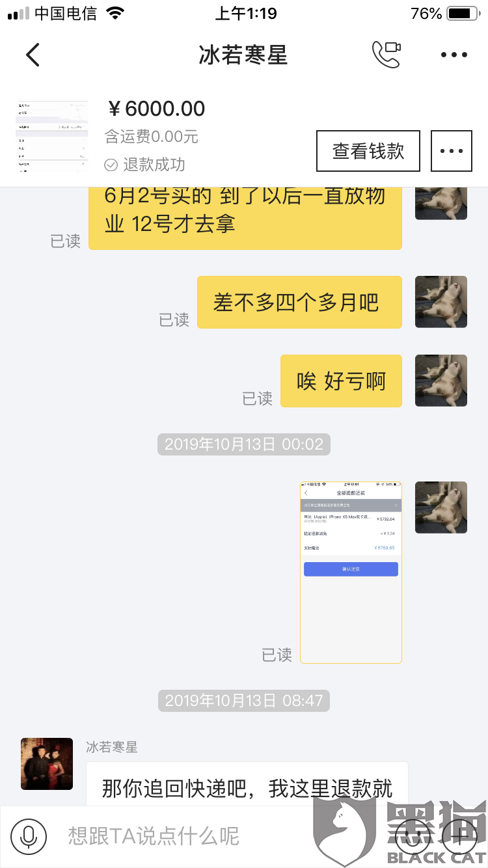The image size is (488, 868).
Task: Tap the plus attachment icon
Action: click(x=459, y=836)
